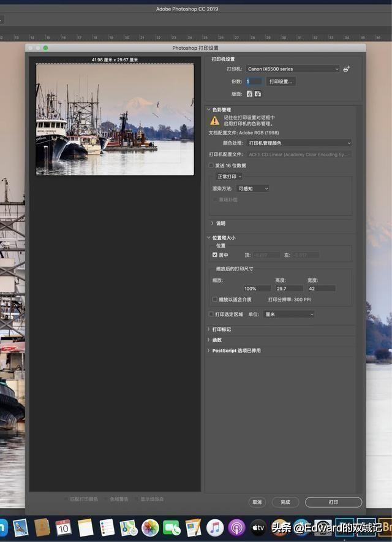Uncheck the 居中 checkbox
Screen dimensions: 392x542
click(x=215, y=255)
